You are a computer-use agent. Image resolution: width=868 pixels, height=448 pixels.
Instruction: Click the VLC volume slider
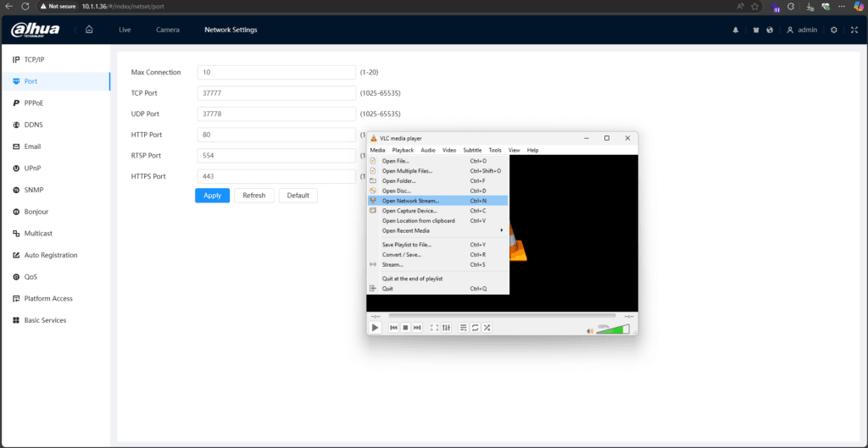click(613, 329)
